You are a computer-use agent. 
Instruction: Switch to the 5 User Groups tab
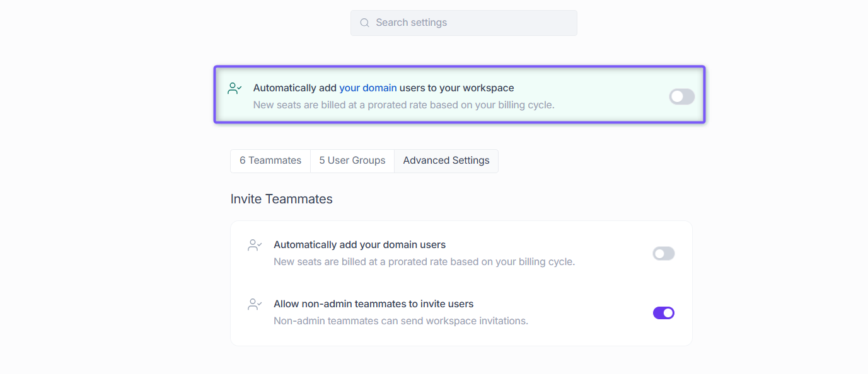click(352, 161)
